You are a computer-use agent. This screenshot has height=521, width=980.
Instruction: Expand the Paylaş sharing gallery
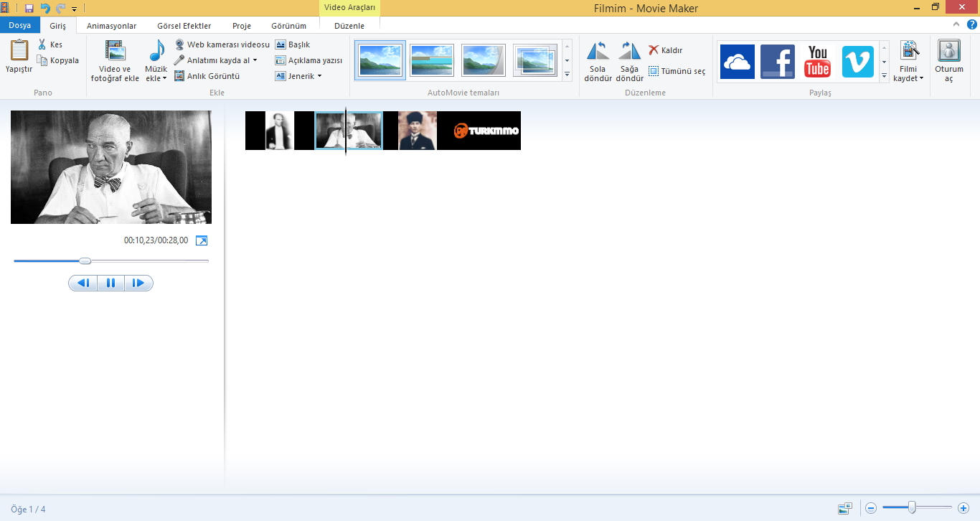pyautogui.click(x=884, y=75)
